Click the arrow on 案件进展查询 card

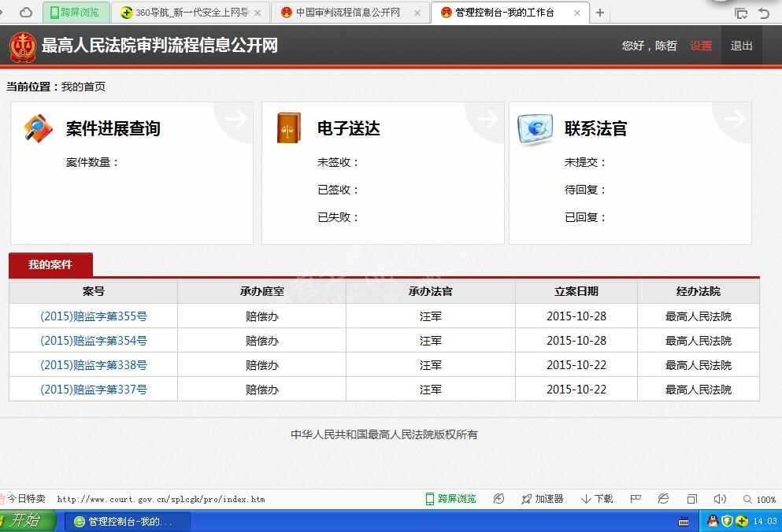[x=236, y=119]
